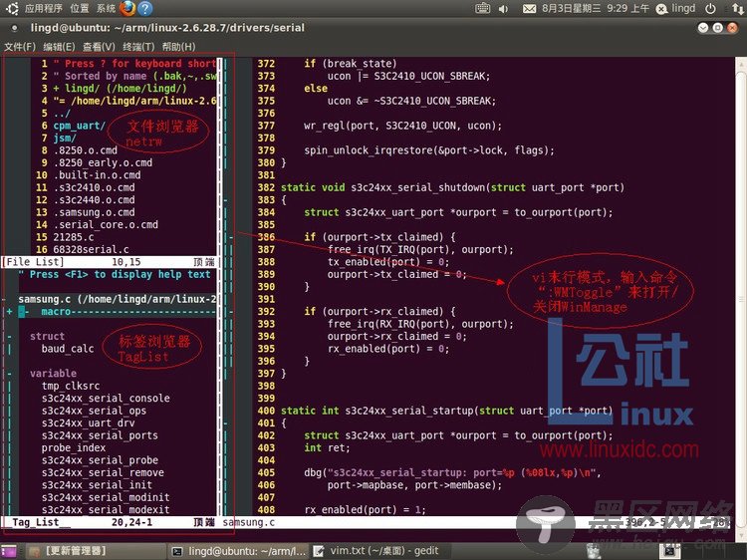Select 68328serial.c file

(91, 250)
